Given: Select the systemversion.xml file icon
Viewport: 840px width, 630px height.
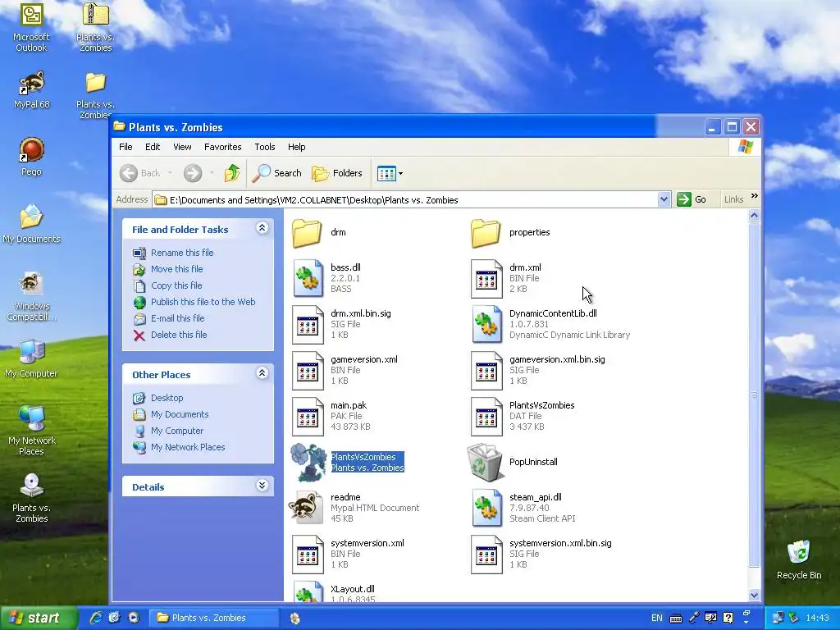Looking at the screenshot, I should point(308,554).
